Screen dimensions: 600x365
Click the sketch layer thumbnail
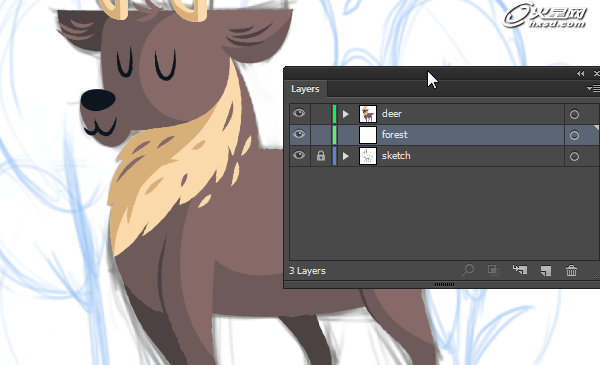(x=368, y=156)
